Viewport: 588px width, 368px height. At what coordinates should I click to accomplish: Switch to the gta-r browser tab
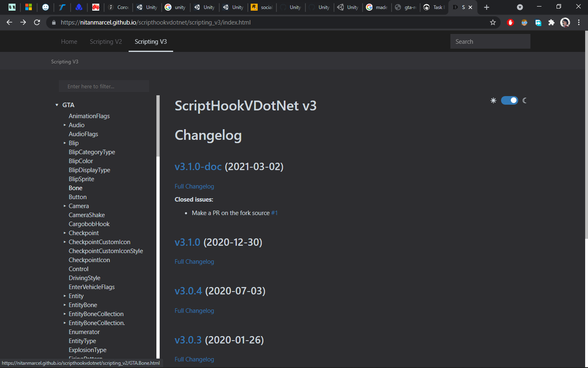point(405,7)
